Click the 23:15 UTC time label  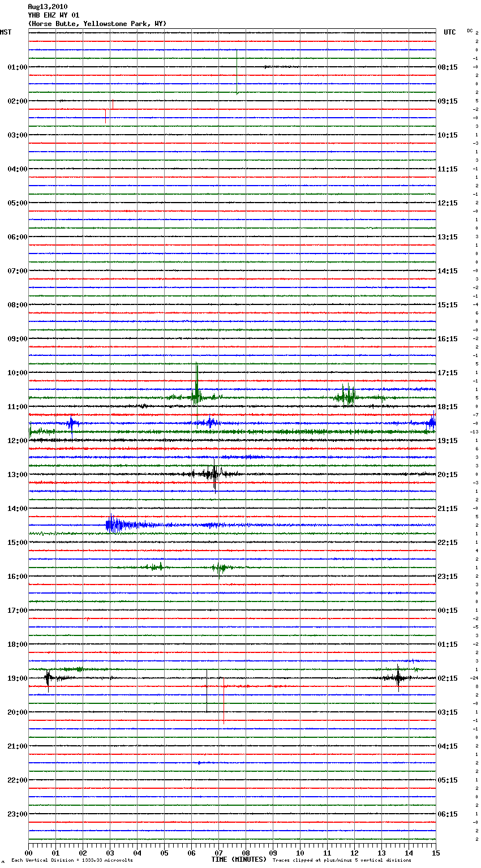(x=448, y=577)
